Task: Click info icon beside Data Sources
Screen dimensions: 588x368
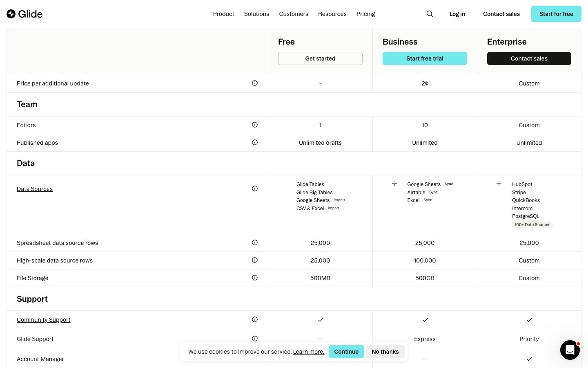Action: 255,189
